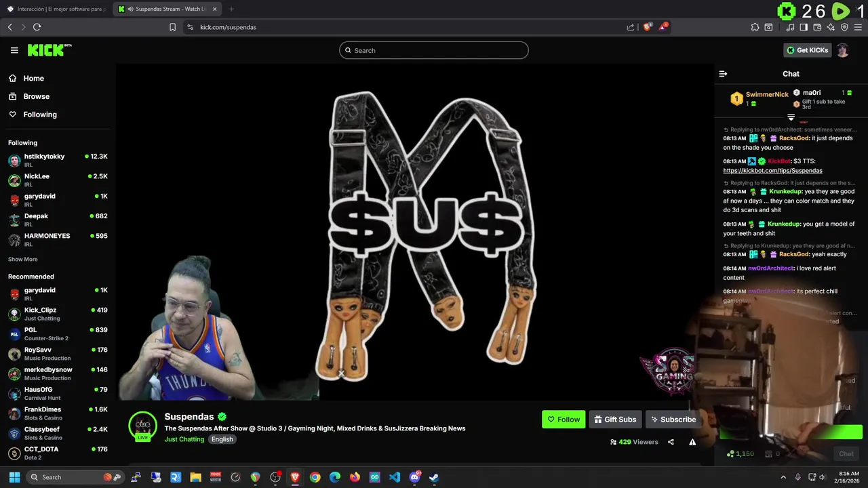
Task: Open RoySavv Music Production channel
Action: coord(58,354)
